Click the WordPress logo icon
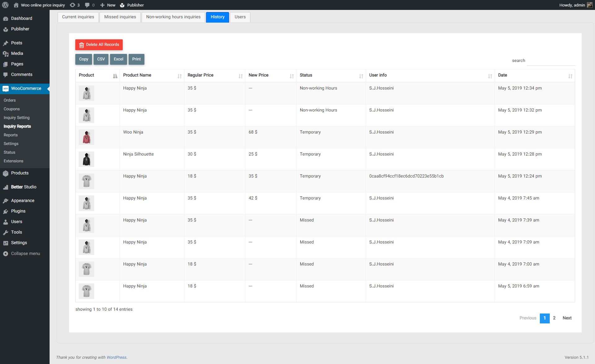595x364 pixels. click(x=5, y=5)
